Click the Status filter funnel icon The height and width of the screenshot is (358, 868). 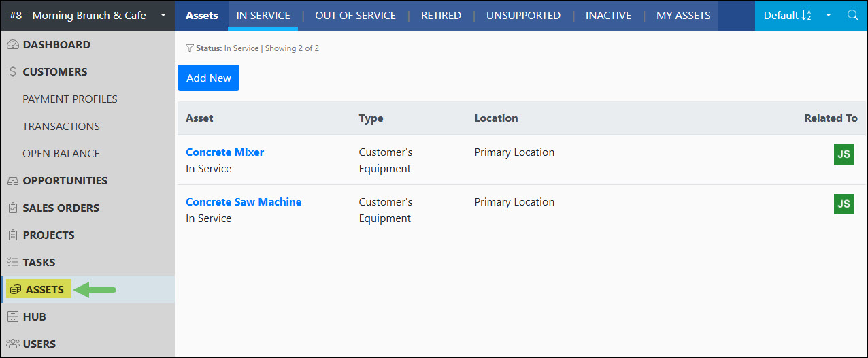tap(190, 48)
